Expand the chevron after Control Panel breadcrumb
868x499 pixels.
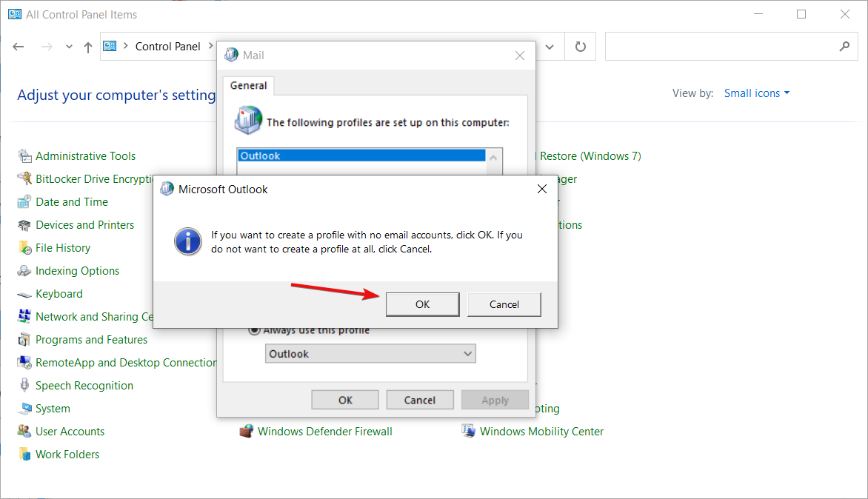tap(210, 46)
